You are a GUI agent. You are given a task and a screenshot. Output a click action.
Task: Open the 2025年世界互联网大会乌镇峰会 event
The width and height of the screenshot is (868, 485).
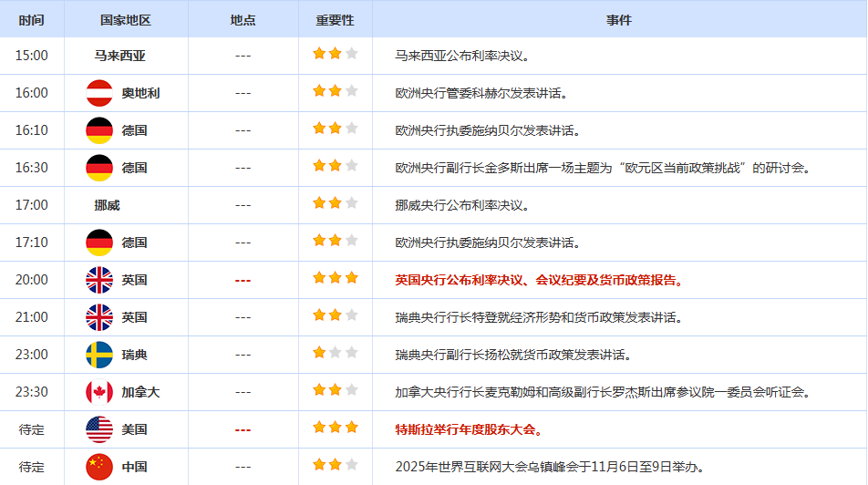point(550,467)
